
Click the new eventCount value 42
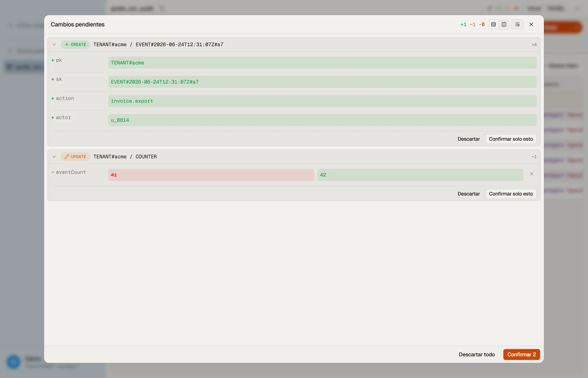click(x=420, y=175)
